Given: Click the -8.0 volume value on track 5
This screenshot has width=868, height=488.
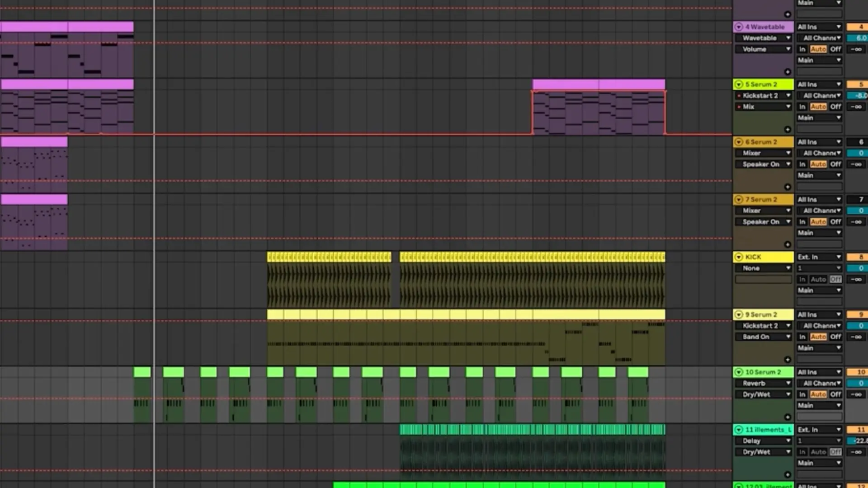Looking at the screenshot, I should 857,95.
